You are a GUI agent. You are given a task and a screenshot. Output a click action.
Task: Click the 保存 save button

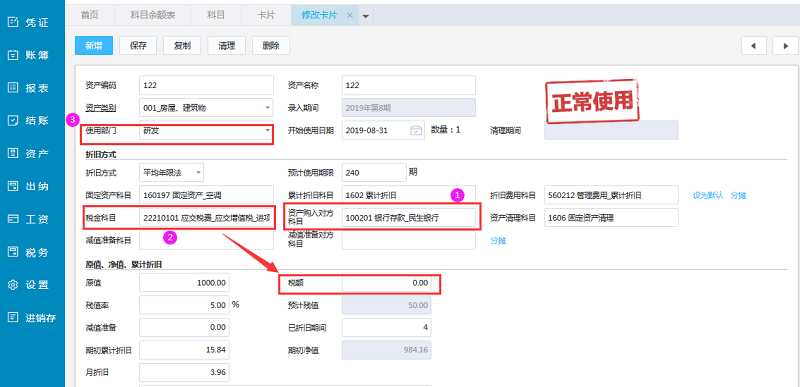tap(138, 45)
